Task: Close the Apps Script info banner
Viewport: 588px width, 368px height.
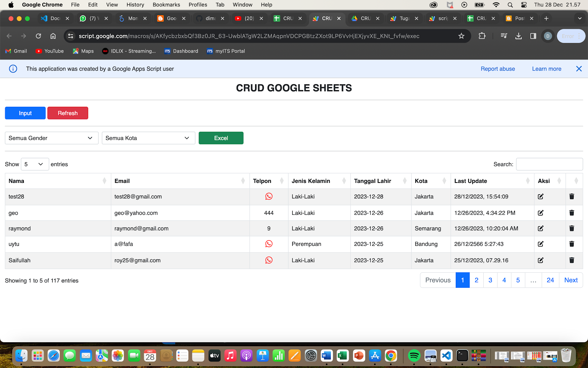Action: click(x=579, y=69)
